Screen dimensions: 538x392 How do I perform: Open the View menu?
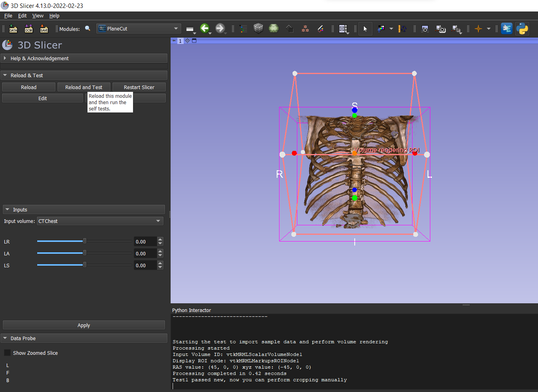38,16
